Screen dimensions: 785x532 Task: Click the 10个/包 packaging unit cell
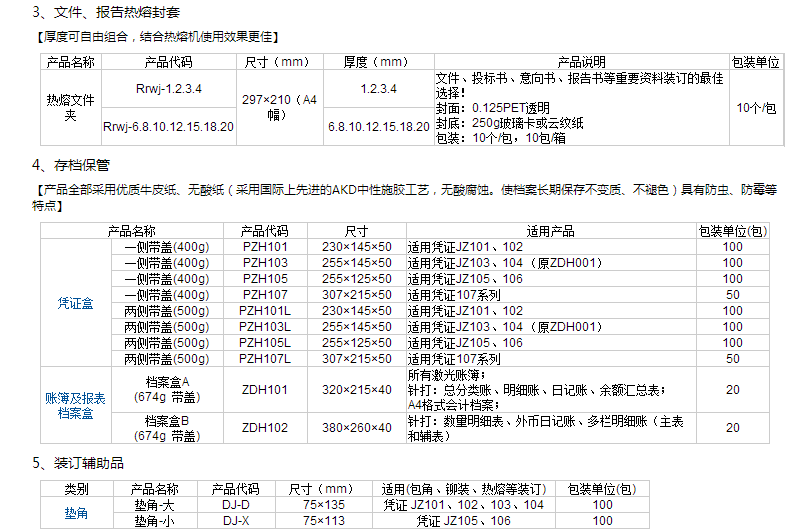click(x=755, y=107)
